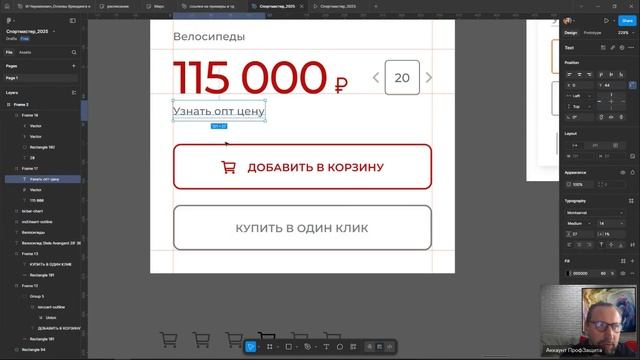Switch to the Assets tab in left panel
Screen dimensions: 640x360
click(x=25, y=52)
